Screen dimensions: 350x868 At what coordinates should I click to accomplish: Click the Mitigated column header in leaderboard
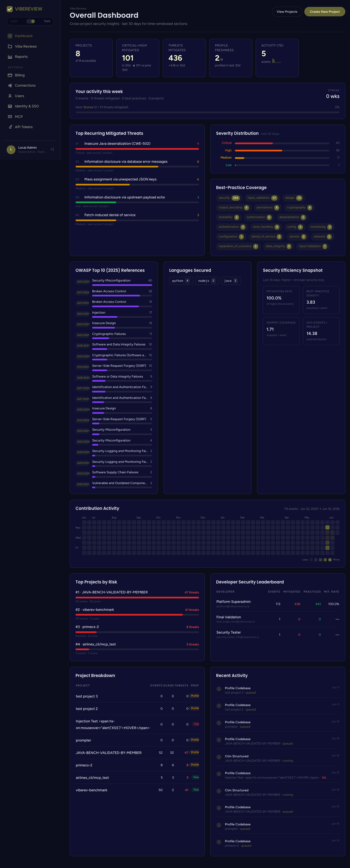click(291, 592)
